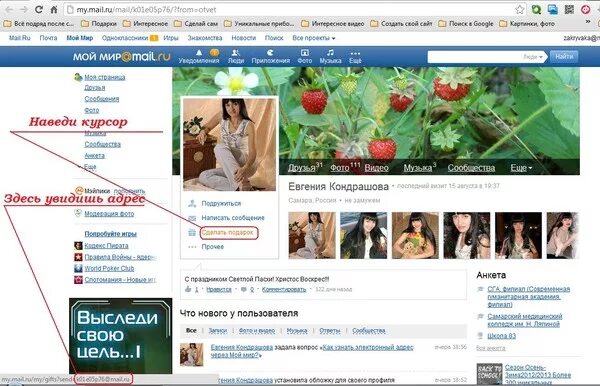This screenshot has width=600, height=386.
Task: Open the Кодекс Пирата game icon
Action: 78,246
